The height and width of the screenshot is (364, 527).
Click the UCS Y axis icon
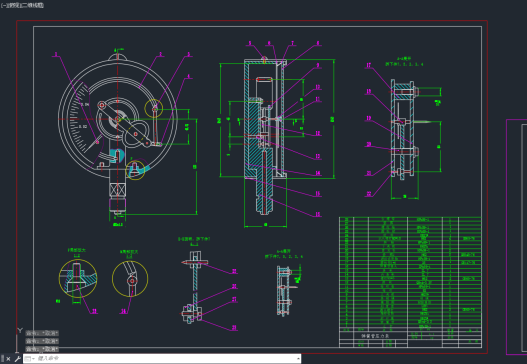[x=20, y=331]
